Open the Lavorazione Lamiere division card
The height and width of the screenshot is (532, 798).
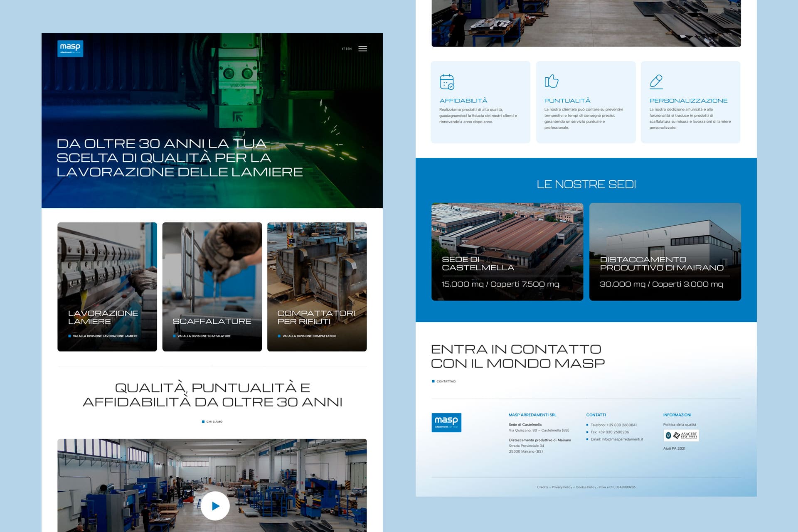[x=107, y=287]
